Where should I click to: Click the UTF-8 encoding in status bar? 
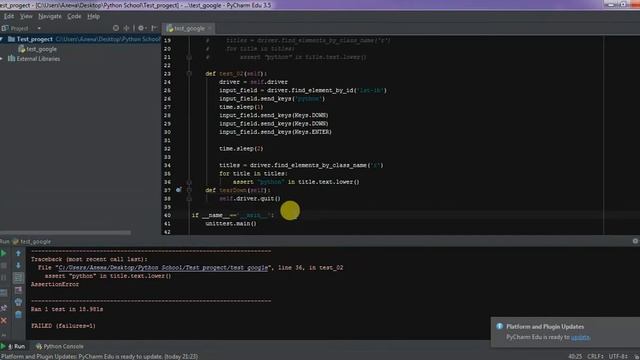click(618, 356)
